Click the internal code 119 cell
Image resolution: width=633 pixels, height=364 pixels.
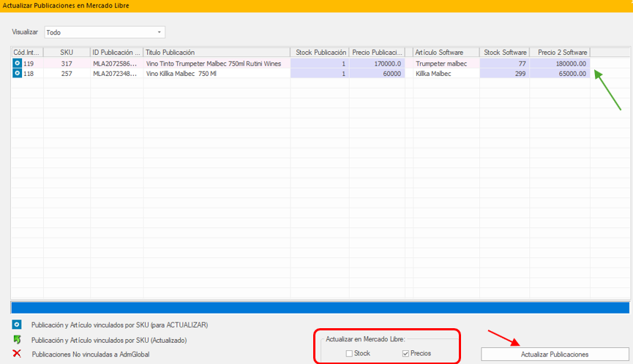coord(29,64)
